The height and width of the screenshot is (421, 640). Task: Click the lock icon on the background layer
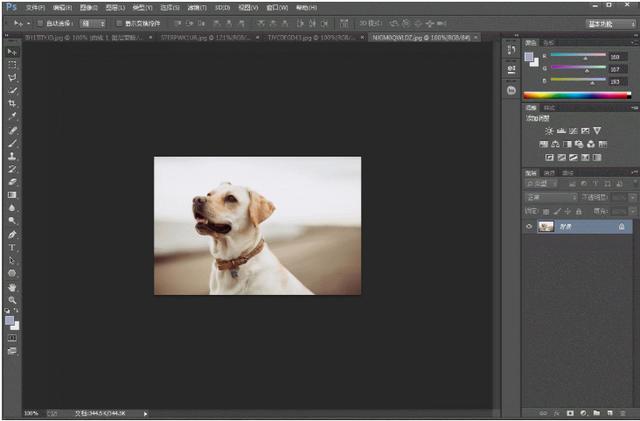pos(622,227)
